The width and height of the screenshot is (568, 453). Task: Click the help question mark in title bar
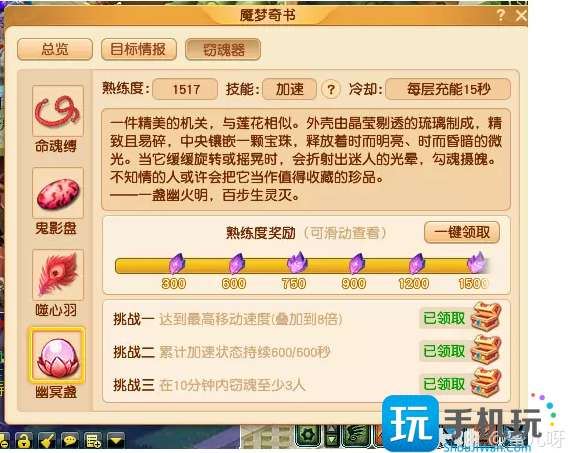click(x=501, y=15)
